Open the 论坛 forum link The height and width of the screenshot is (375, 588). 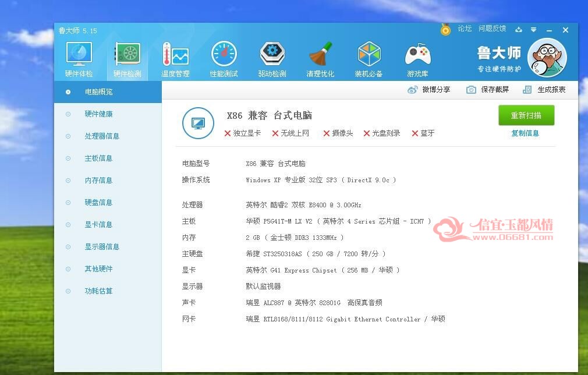(465, 29)
